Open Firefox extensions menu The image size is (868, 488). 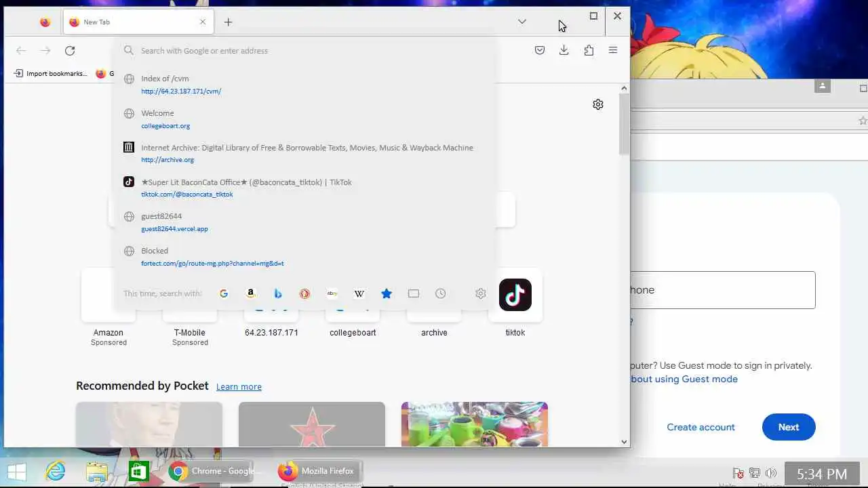589,50
